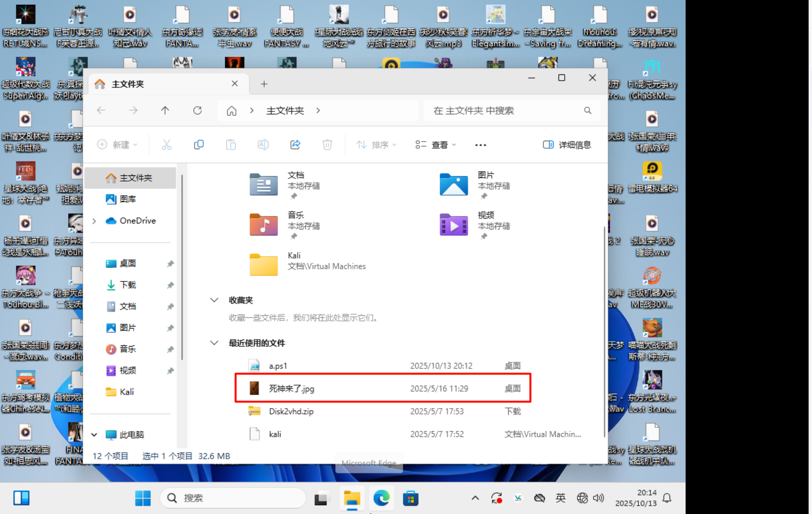
Task: Click the Delete trash icon
Action: coord(327,145)
